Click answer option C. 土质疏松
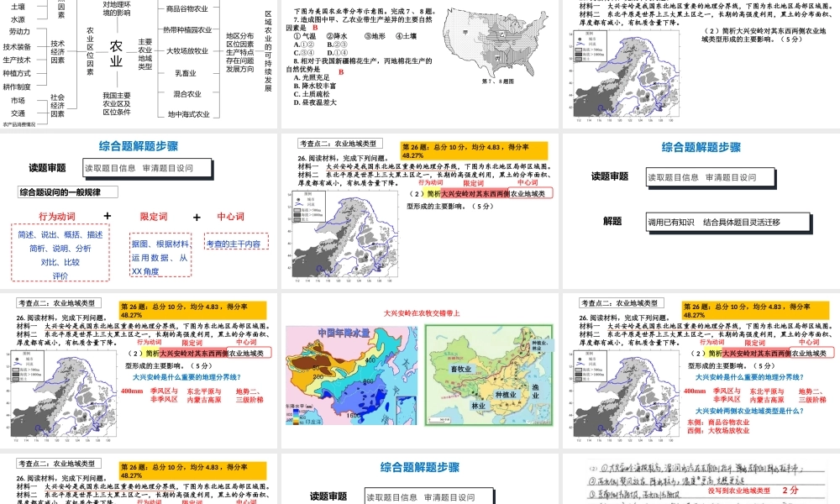 click(312, 94)
